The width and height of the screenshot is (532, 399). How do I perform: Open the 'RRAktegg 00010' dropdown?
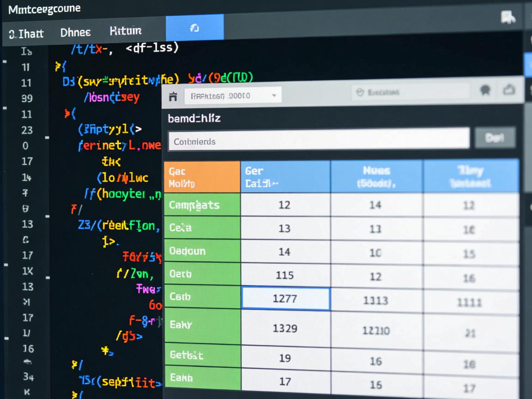coord(232,96)
